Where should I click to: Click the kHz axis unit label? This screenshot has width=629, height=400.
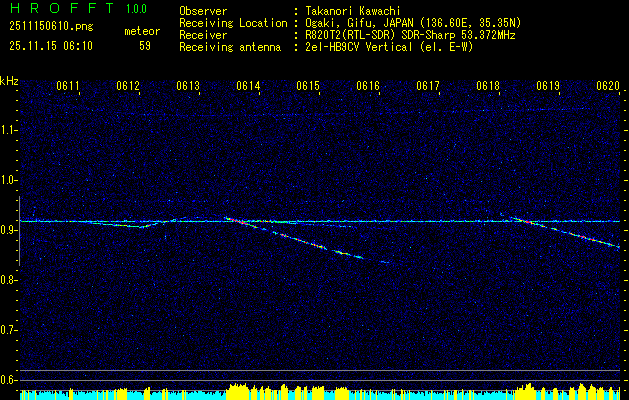tap(9, 81)
